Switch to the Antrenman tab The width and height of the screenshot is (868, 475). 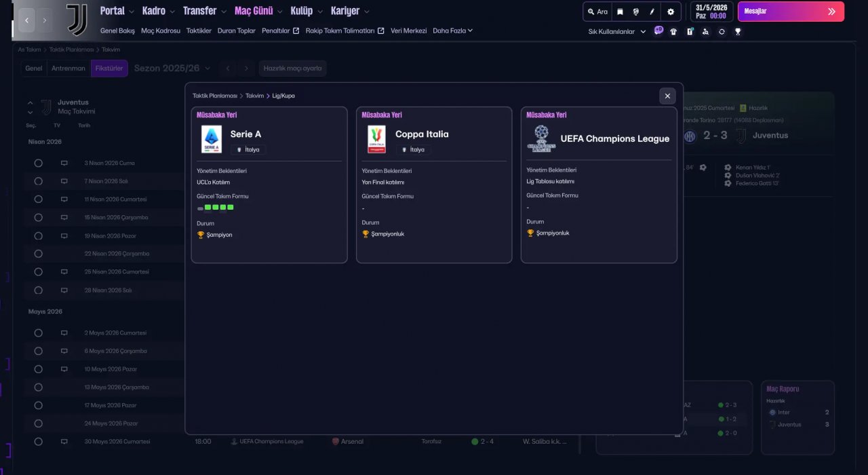click(x=68, y=69)
